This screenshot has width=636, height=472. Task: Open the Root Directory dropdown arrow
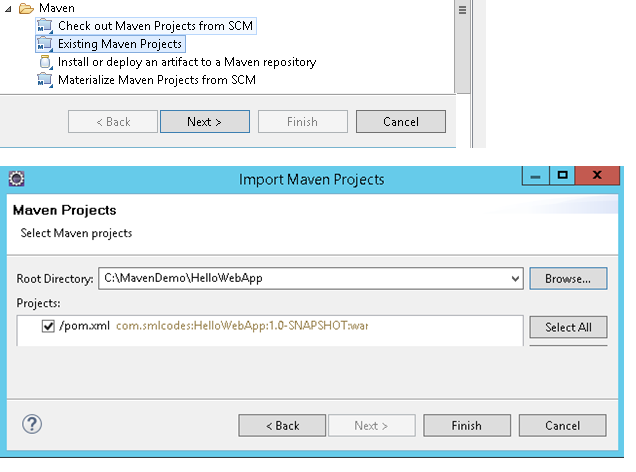click(x=515, y=278)
